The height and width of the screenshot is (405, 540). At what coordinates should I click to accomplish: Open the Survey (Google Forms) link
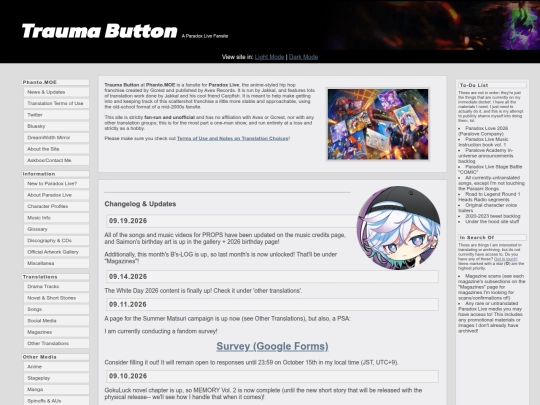[x=272, y=346]
